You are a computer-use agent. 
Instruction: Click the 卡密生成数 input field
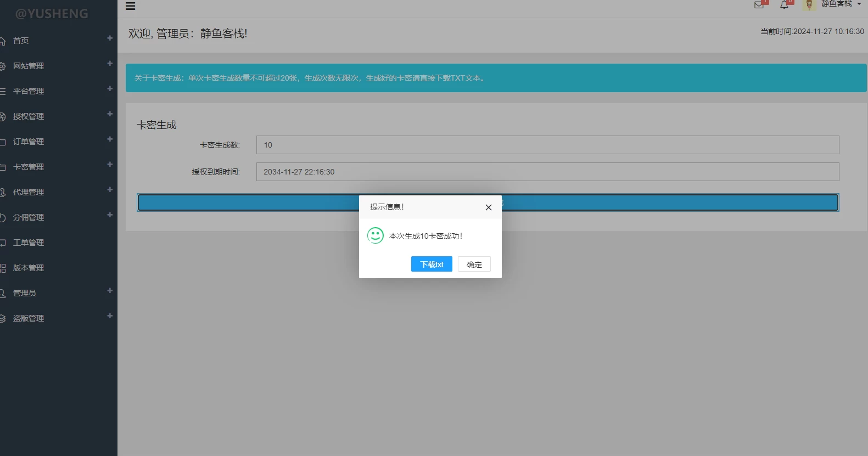tap(547, 145)
